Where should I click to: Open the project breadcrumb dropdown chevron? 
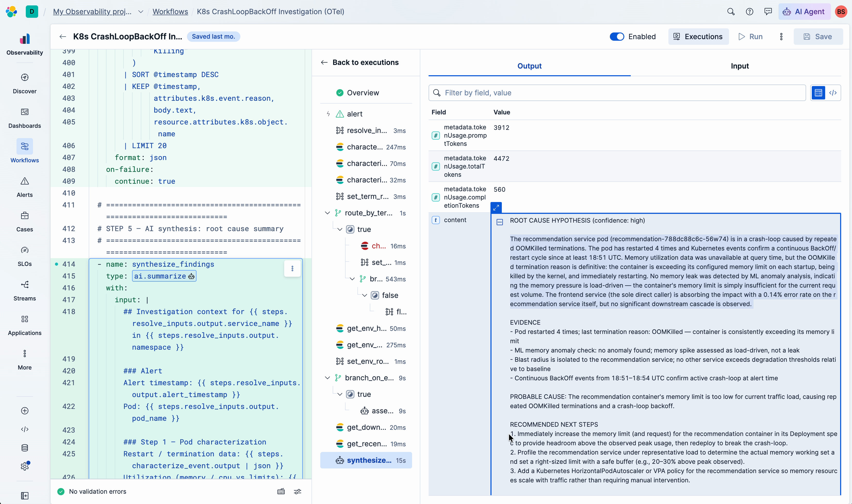pyautogui.click(x=140, y=12)
